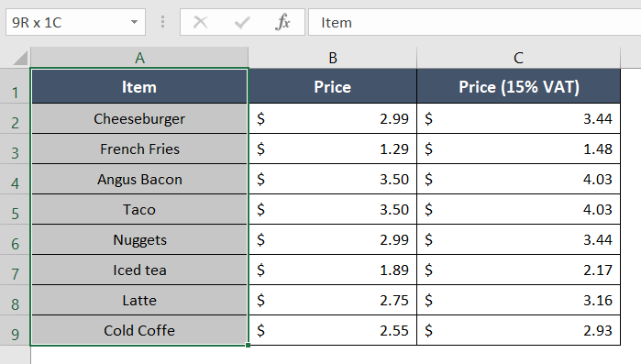Click the Price header cell
641x364 pixels.
(332, 86)
